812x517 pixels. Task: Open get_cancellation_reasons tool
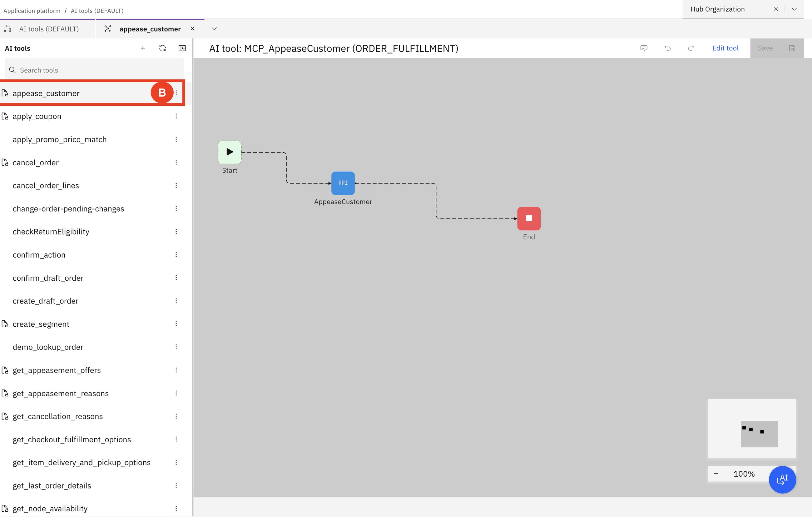[58, 416]
